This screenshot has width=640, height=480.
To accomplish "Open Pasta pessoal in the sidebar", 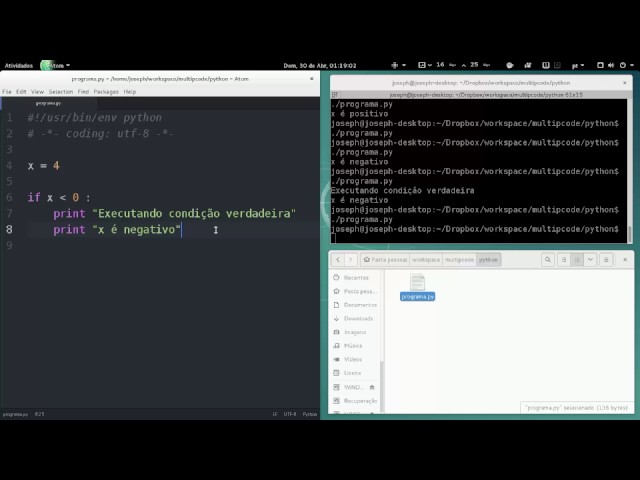I will click(x=354, y=291).
